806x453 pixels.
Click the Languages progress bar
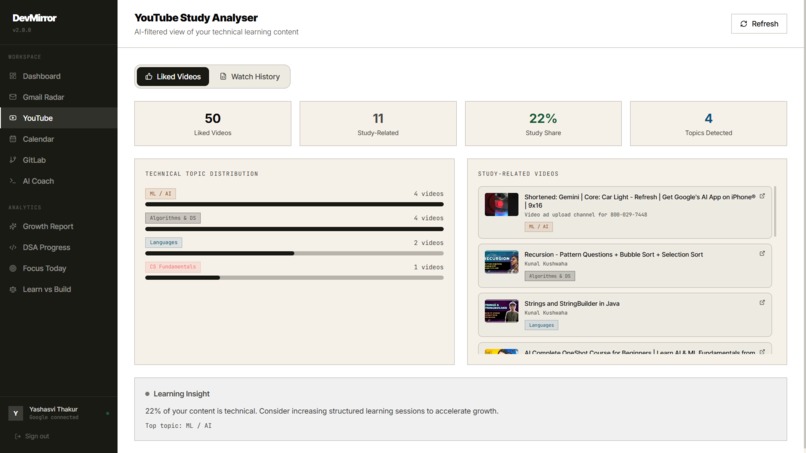pyautogui.click(x=294, y=253)
